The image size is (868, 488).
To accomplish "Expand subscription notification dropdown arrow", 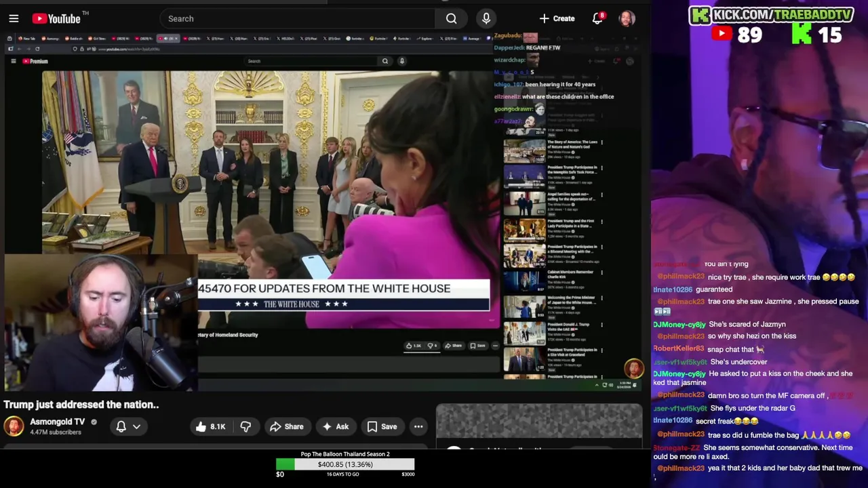I will coord(136,426).
